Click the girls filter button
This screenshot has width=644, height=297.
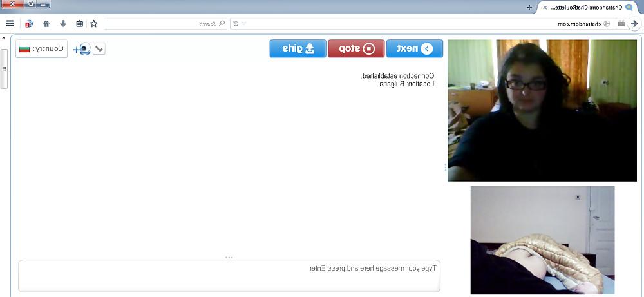(x=298, y=48)
